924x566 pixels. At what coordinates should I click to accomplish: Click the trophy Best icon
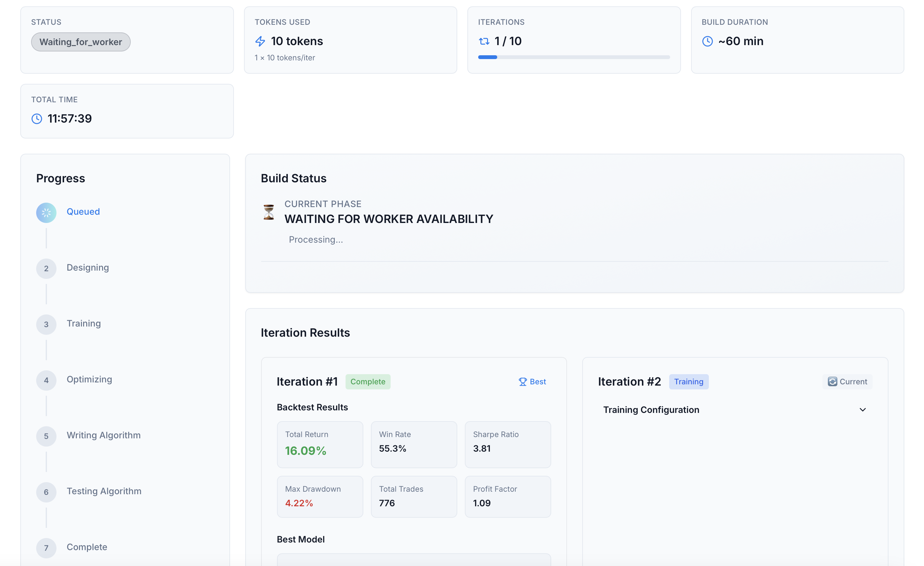[x=522, y=382]
